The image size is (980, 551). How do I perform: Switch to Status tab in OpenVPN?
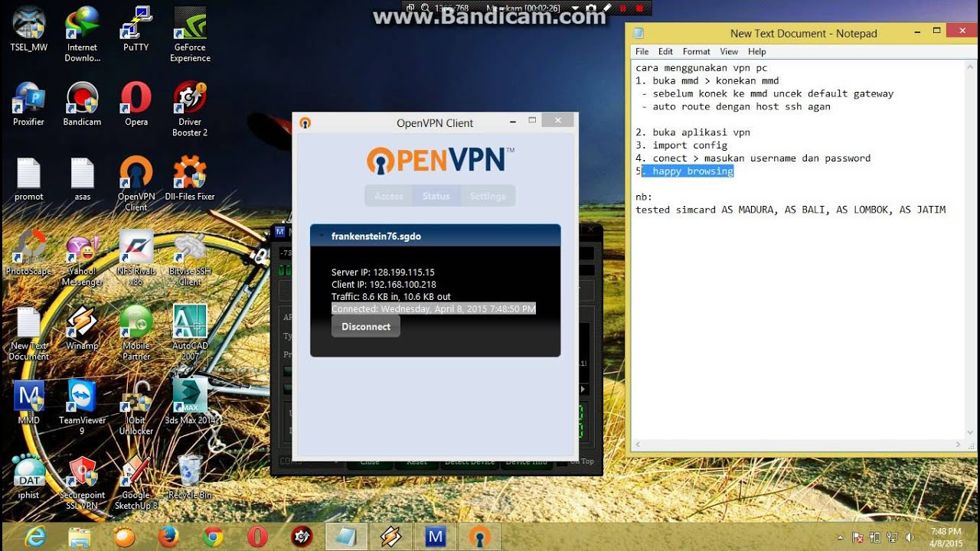[x=436, y=196]
